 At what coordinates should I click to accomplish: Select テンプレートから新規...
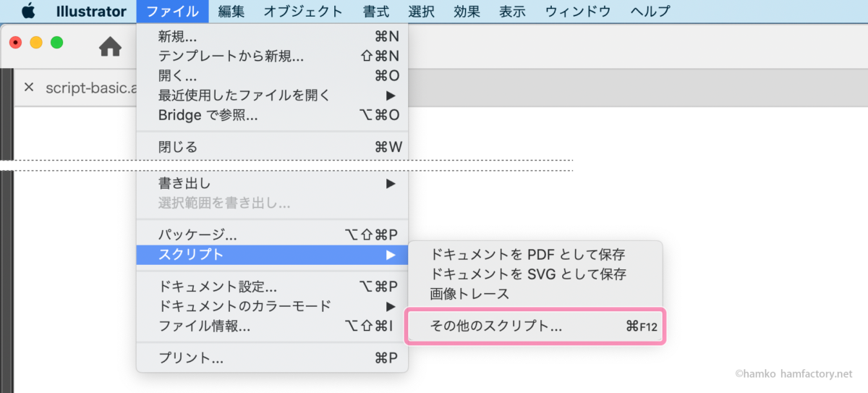coord(272,56)
